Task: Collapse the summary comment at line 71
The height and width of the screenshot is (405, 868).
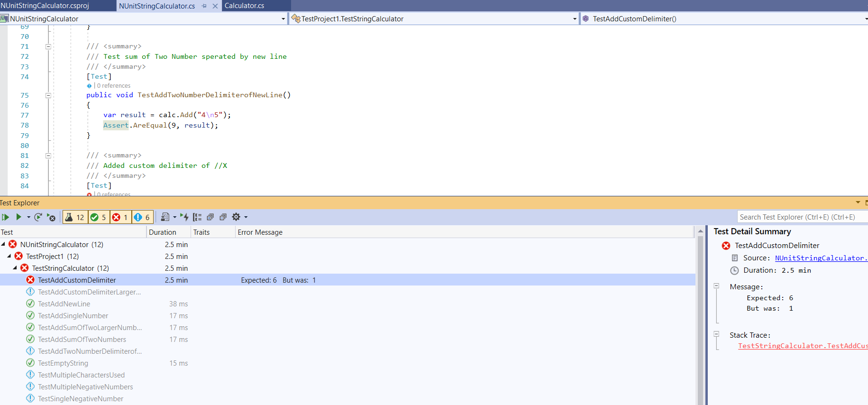Action: [x=48, y=46]
